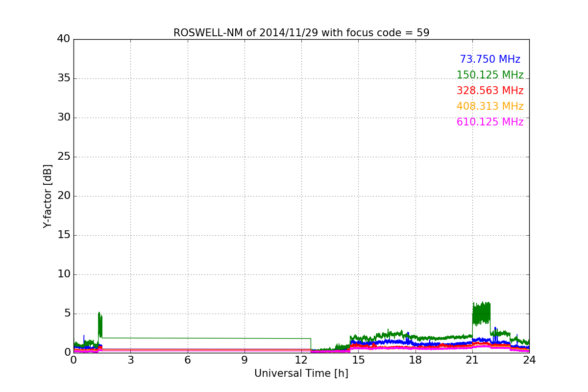This screenshot has width=588, height=392.
Task: Click the x-axis tick label '18'
Action: coord(416,360)
